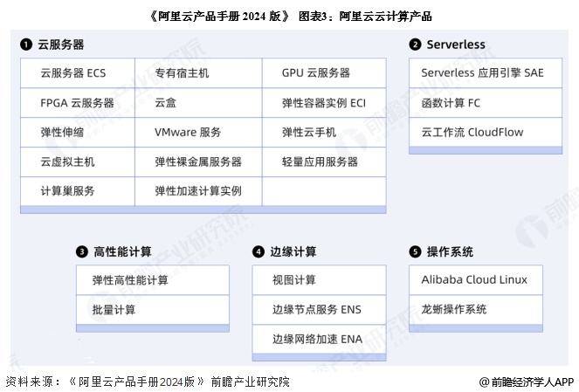579x392 pixels.
Task: Select the 龙蜥操作系统 item
Action: pos(476,309)
